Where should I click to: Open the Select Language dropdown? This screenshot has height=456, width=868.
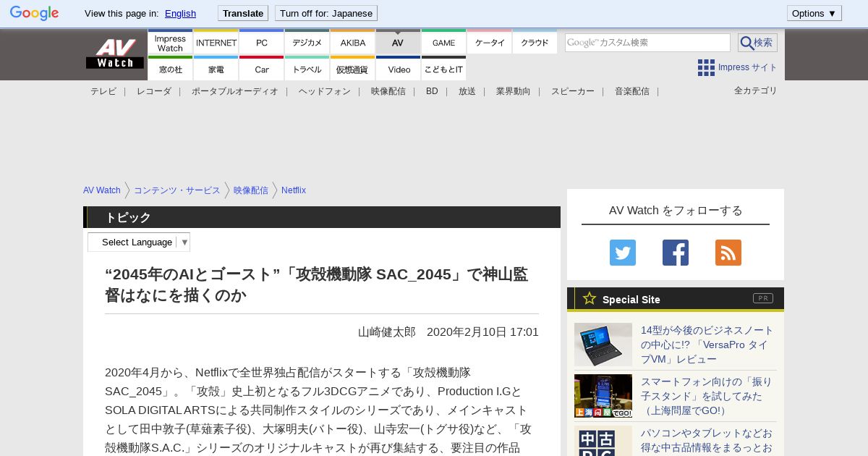click(139, 242)
